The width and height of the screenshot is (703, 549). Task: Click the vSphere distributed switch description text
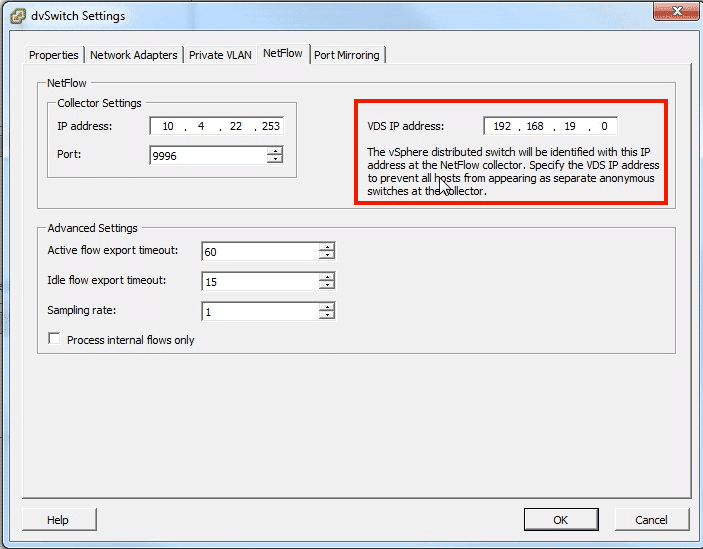(513, 172)
